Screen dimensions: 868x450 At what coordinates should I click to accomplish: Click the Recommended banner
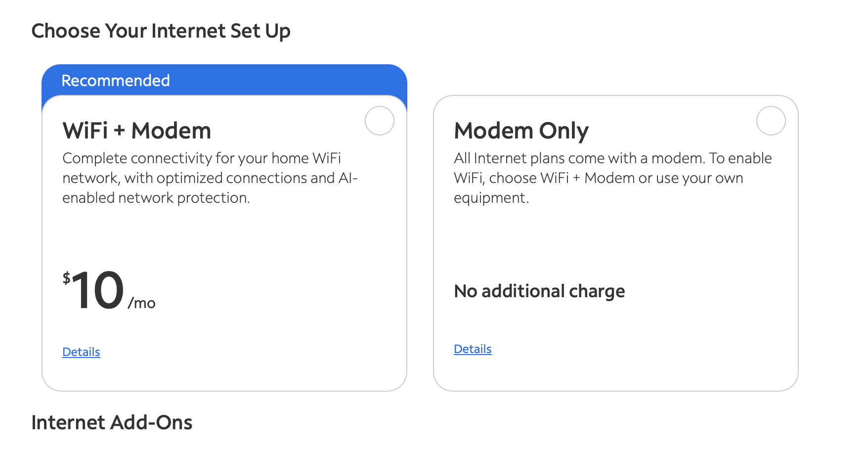224,80
